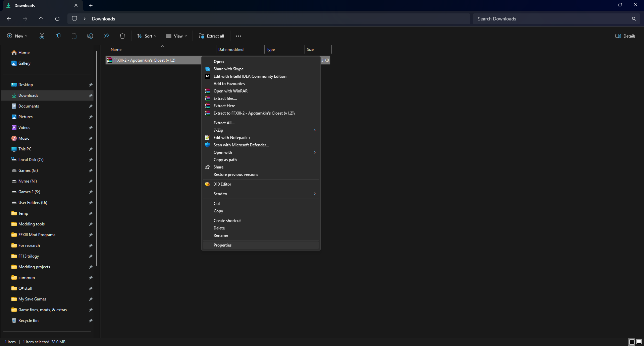Open the View dropdown
The image size is (644, 346).
point(176,36)
